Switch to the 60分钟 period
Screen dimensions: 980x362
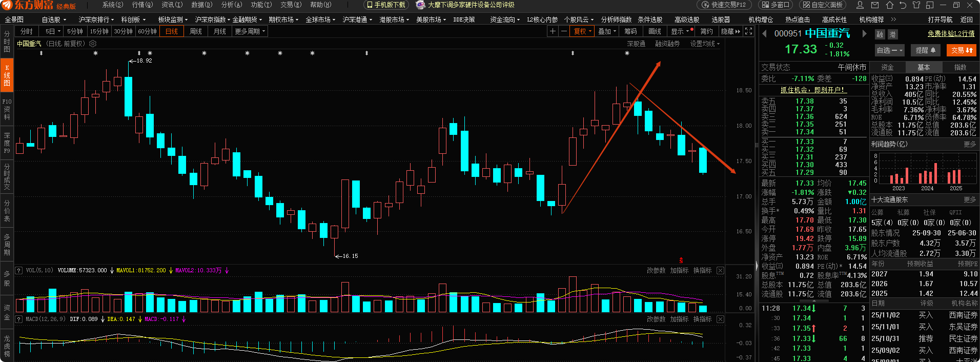(x=147, y=31)
